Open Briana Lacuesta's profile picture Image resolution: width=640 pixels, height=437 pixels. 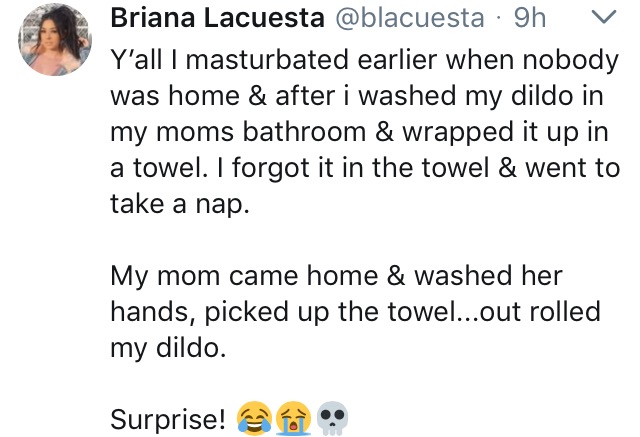[55, 39]
